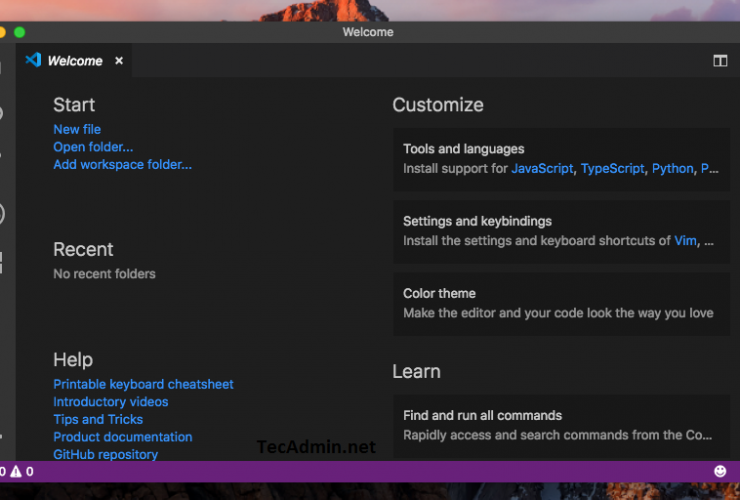Close the Welcome tab
Viewport: 740px width, 500px height.
point(119,61)
